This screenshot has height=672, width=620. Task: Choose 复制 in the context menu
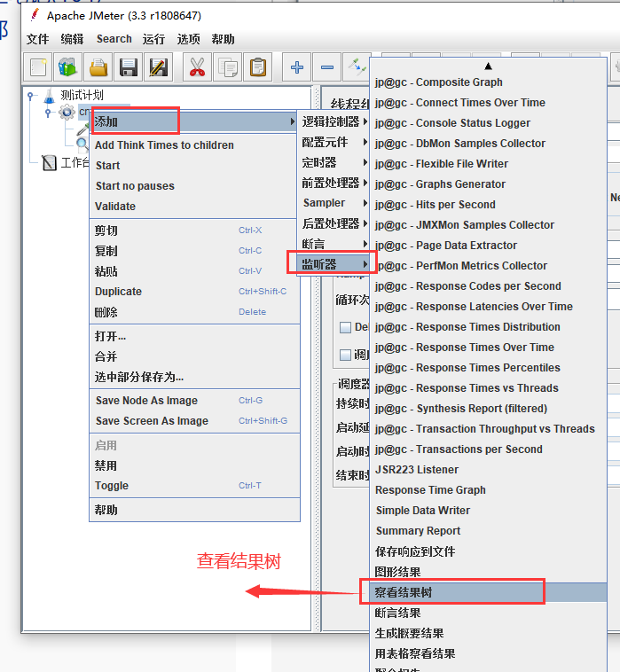click(x=194, y=251)
